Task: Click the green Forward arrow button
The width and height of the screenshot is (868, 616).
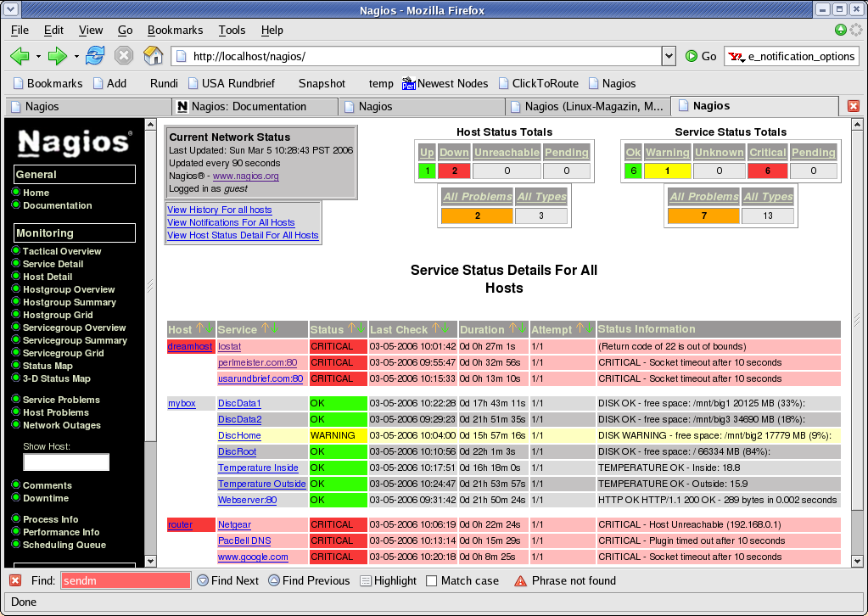Action: pos(57,56)
